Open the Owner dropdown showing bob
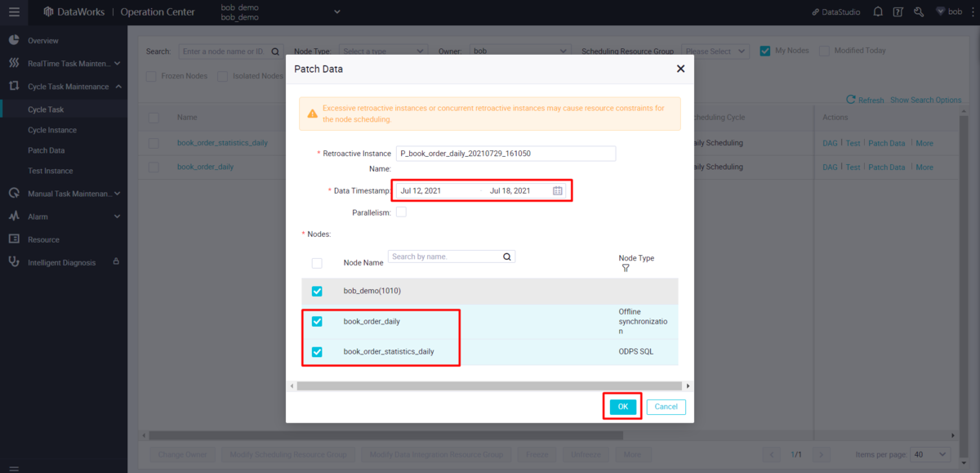Screen dimensions: 980x473 [x=520, y=51]
